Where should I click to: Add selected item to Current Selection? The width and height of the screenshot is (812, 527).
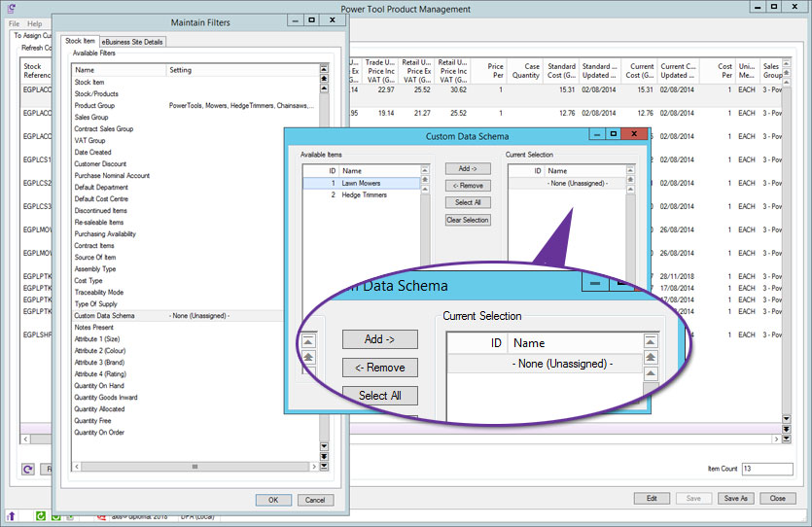pos(468,169)
